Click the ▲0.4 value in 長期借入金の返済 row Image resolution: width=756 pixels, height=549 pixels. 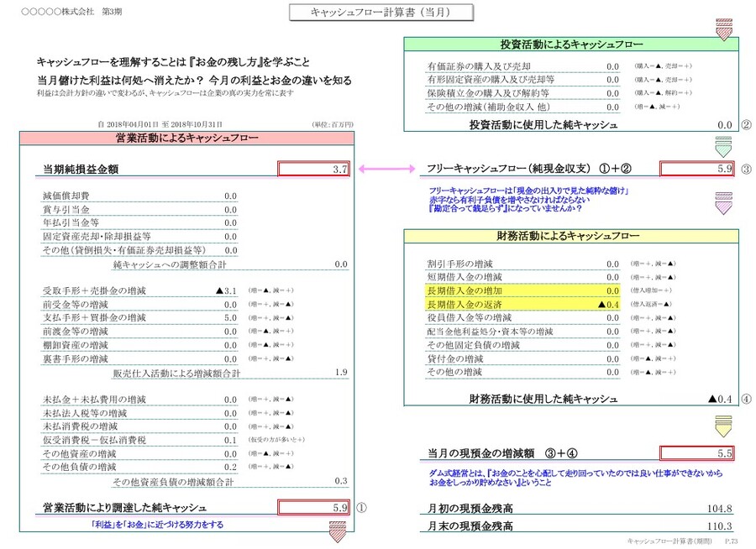[x=608, y=305]
